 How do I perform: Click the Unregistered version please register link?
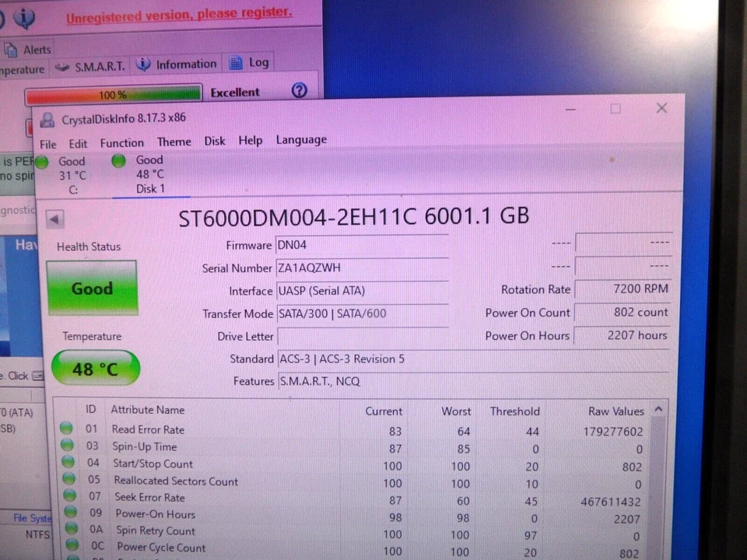point(179,15)
